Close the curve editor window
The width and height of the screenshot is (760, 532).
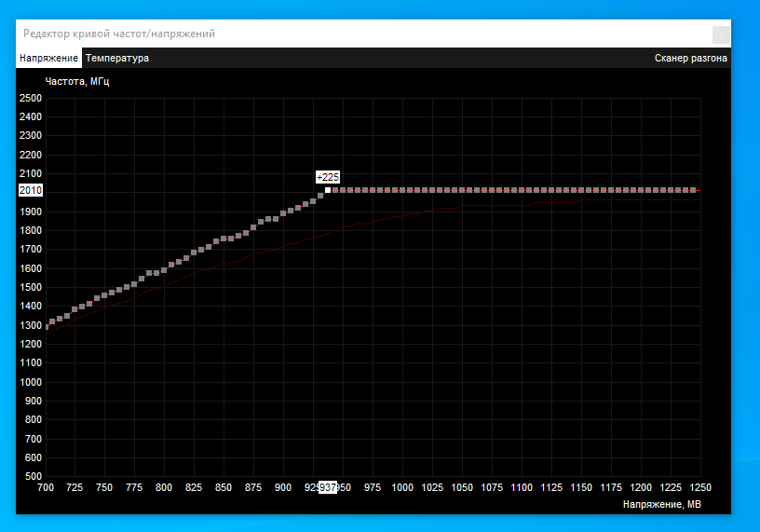coord(721,34)
